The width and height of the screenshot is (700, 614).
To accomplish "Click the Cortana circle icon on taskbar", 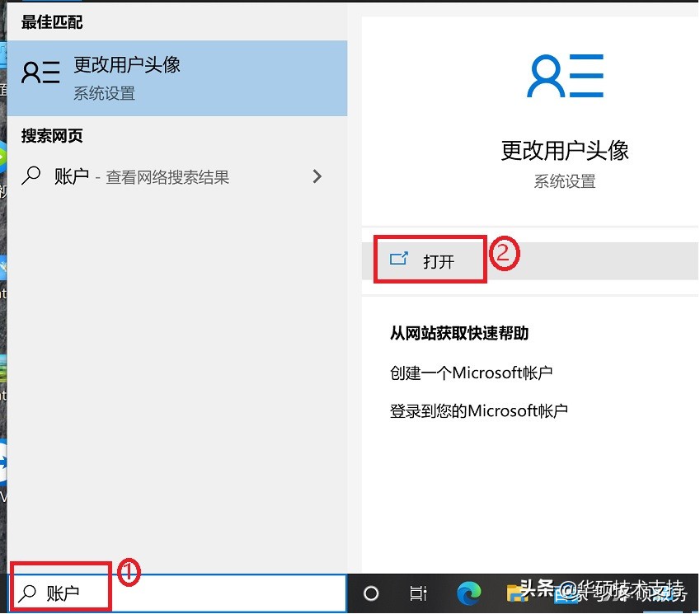I will click(x=370, y=593).
